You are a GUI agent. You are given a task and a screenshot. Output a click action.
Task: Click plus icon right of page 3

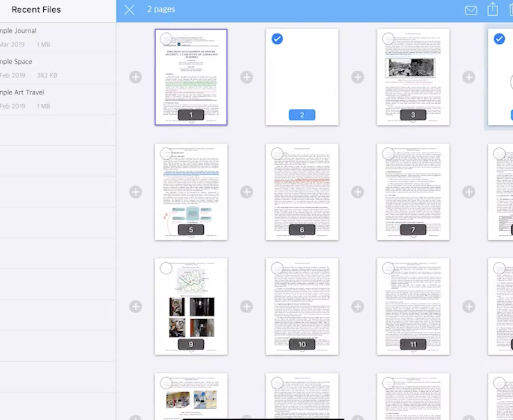[468, 77]
